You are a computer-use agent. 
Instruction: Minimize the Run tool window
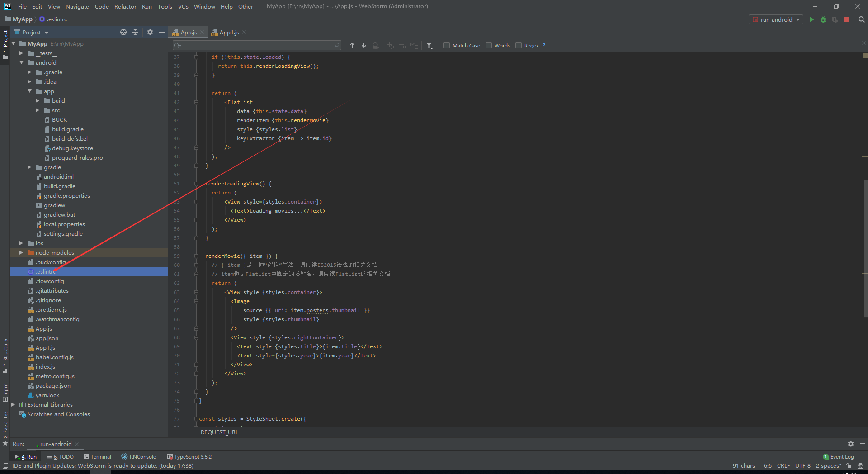pos(863,444)
